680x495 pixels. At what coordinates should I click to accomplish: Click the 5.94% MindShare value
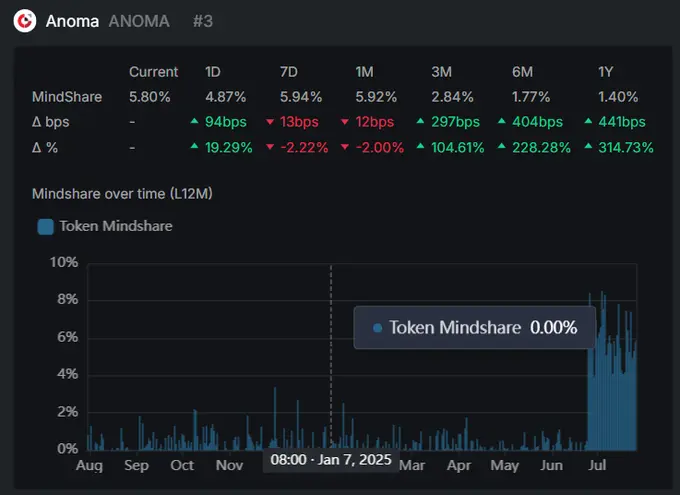(301, 97)
